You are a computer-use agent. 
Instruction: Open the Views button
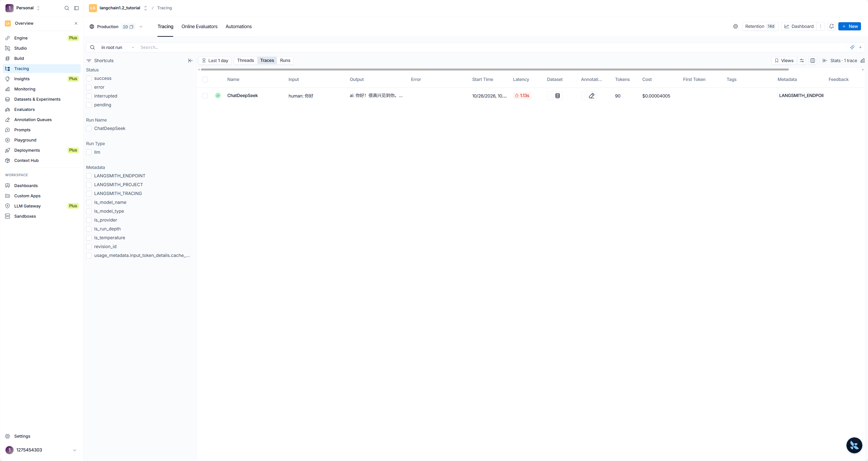coord(784,61)
